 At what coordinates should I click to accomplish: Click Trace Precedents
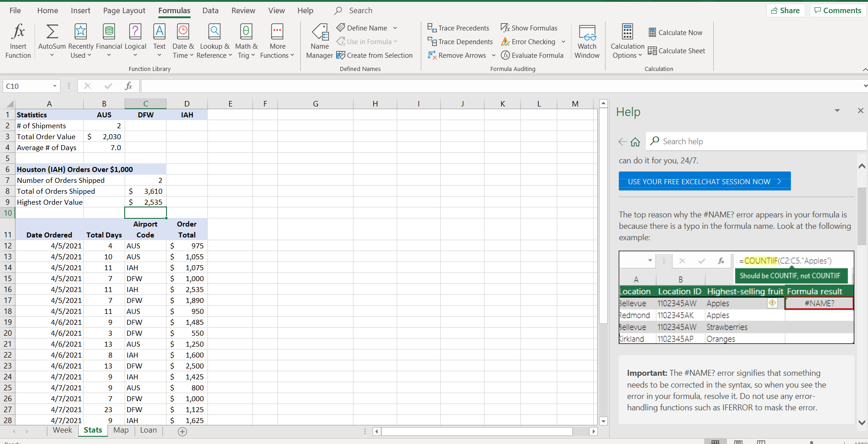tap(459, 28)
